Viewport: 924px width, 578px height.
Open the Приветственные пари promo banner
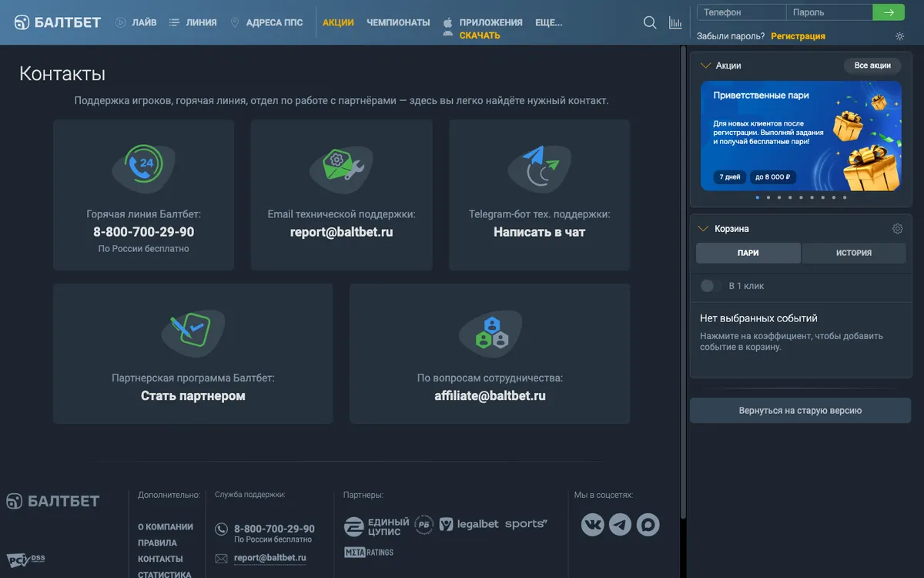(801, 136)
